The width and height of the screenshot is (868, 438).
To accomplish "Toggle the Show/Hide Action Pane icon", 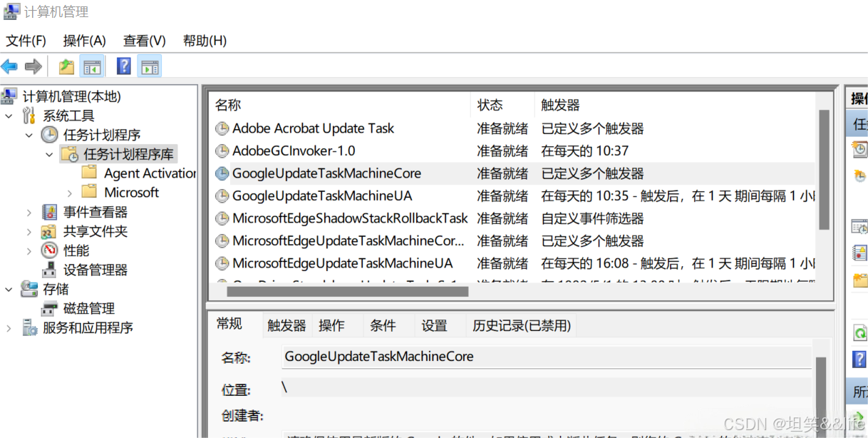I will [150, 67].
